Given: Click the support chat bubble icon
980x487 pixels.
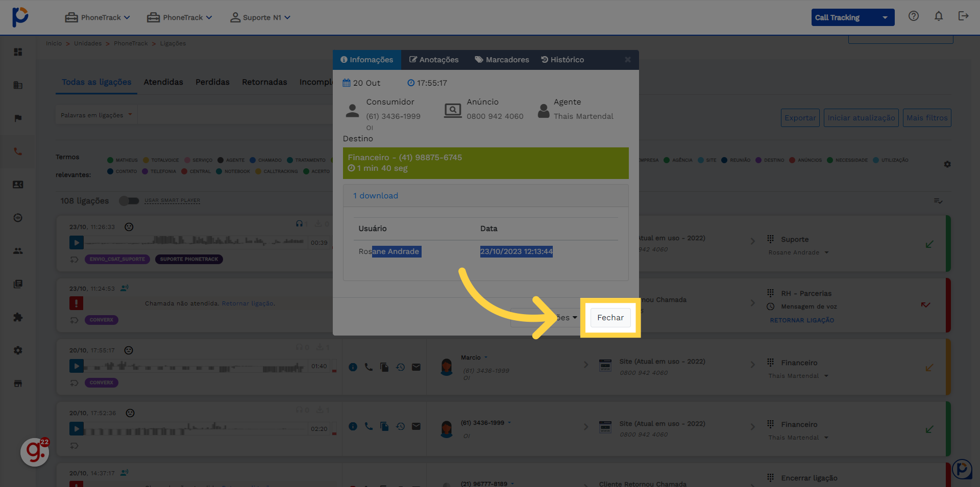Looking at the screenshot, I should point(962,469).
